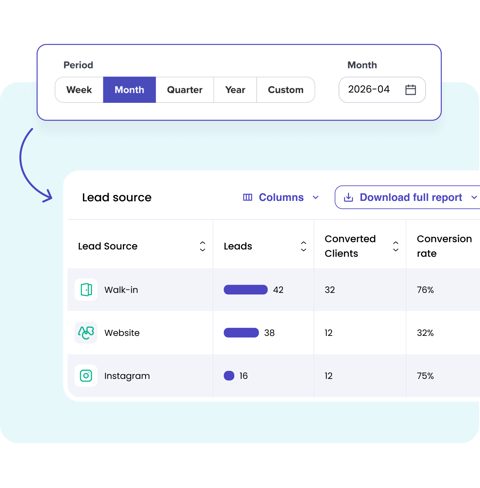The image size is (480, 488).
Task: Click the Walk-in door icon
Action: [x=86, y=290]
